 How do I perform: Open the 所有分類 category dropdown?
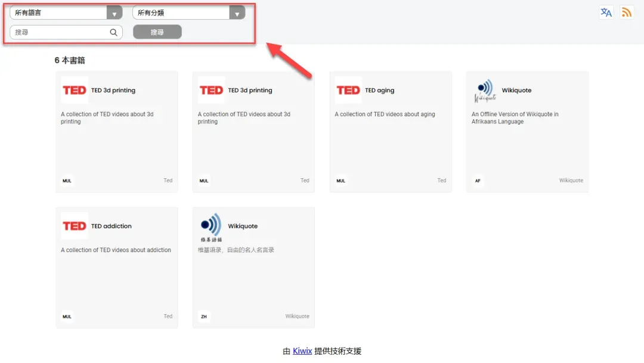coord(188,13)
